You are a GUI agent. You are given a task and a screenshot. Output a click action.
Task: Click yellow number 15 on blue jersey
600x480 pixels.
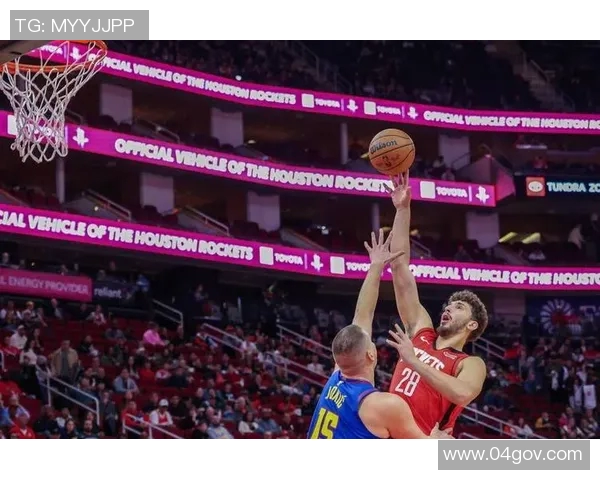click(324, 424)
